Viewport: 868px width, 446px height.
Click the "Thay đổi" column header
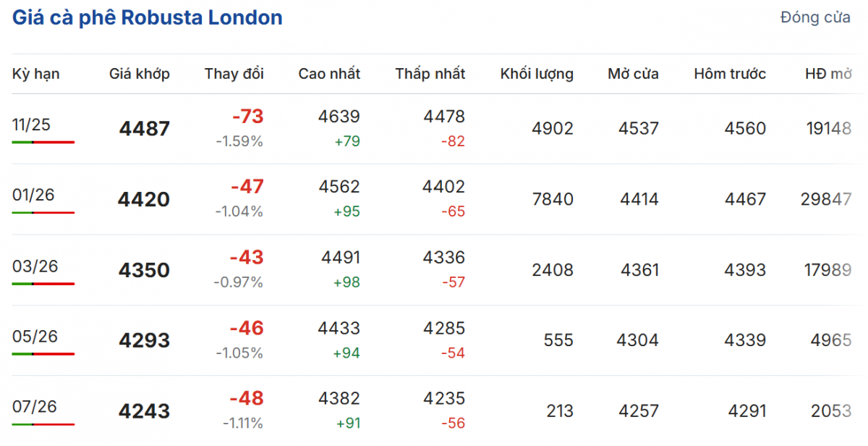234,74
